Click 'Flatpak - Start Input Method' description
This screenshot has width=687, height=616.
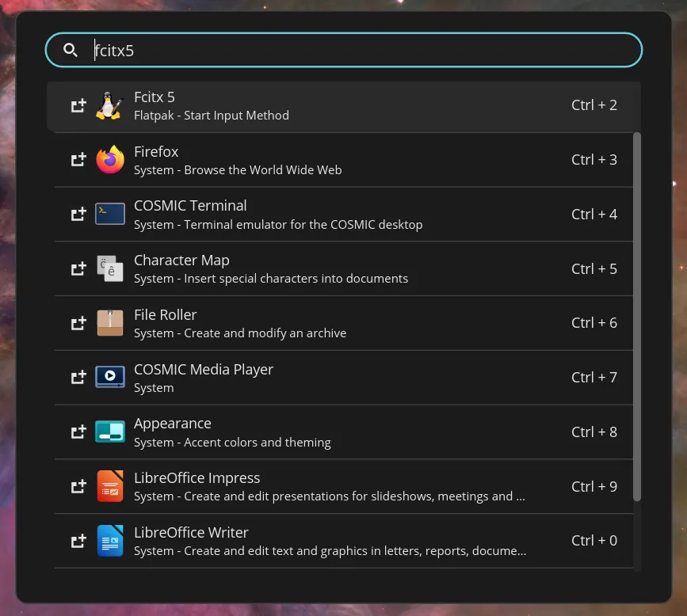212,116
